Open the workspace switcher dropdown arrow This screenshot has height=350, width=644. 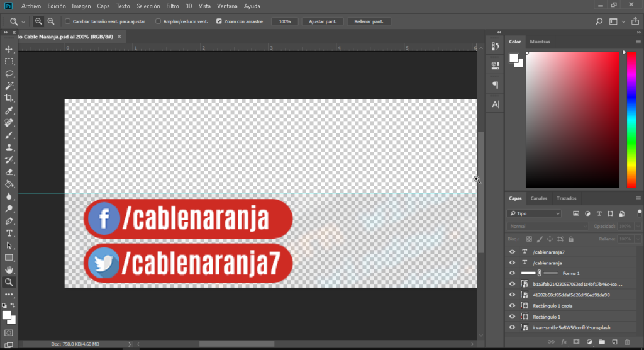[x=623, y=21]
